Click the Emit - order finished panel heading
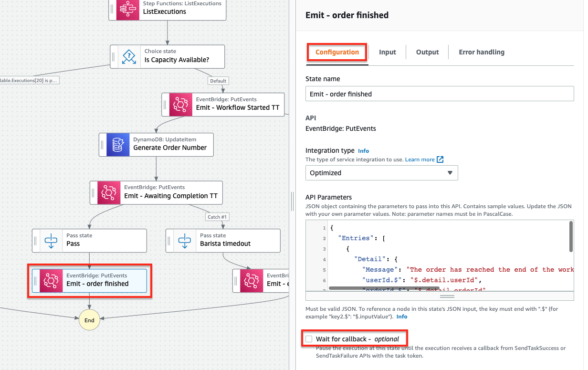Viewport: 588px width, 370px height. (x=347, y=15)
